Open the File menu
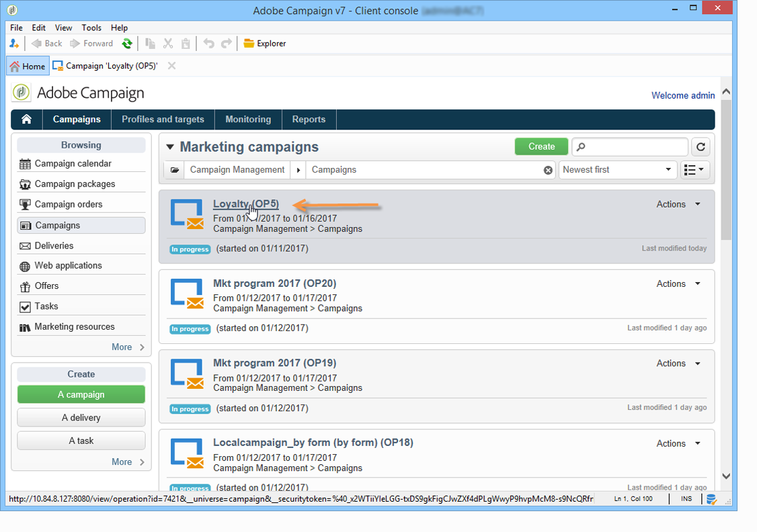 click(x=16, y=28)
